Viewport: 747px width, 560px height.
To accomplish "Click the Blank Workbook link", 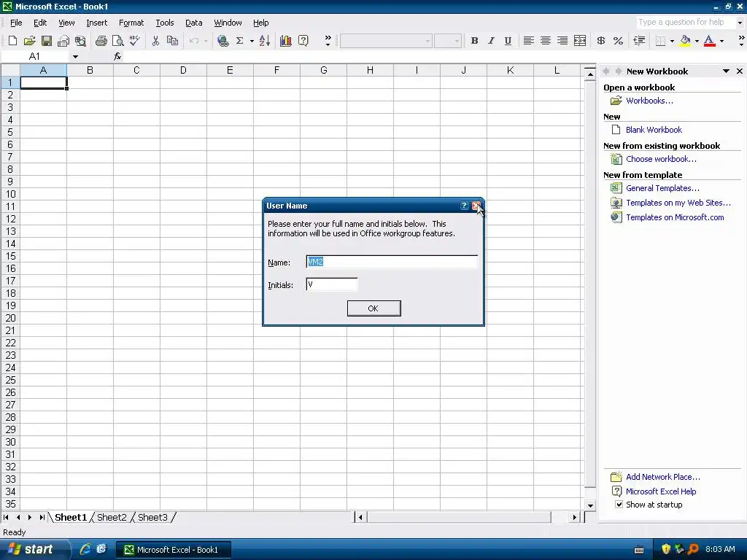I will coord(654,130).
